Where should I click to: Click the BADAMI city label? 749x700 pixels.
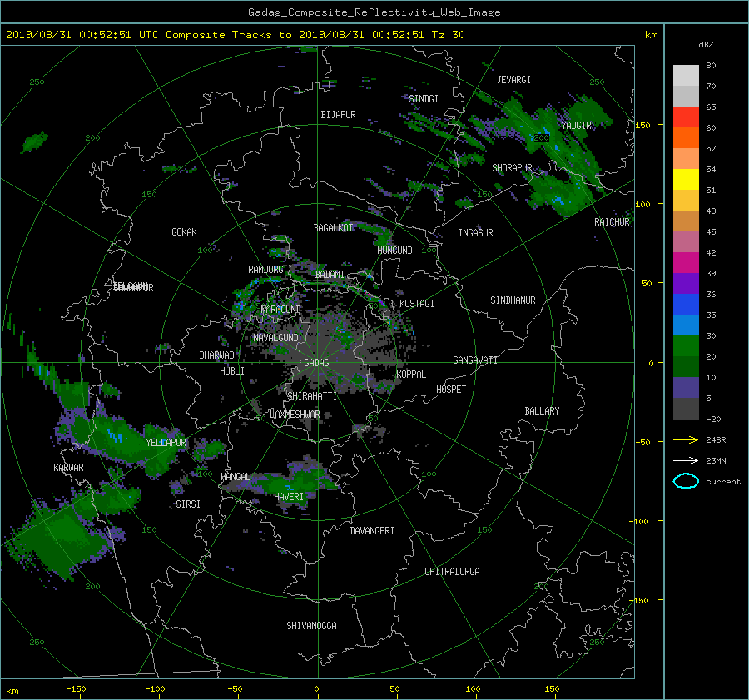[330, 275]
